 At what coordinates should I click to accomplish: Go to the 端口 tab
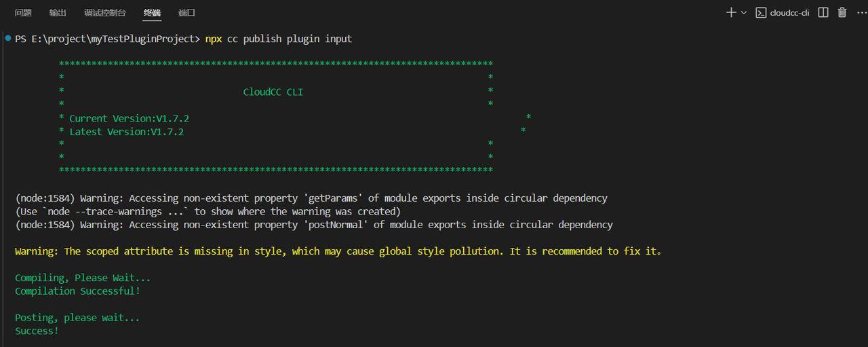coord(186,13)
